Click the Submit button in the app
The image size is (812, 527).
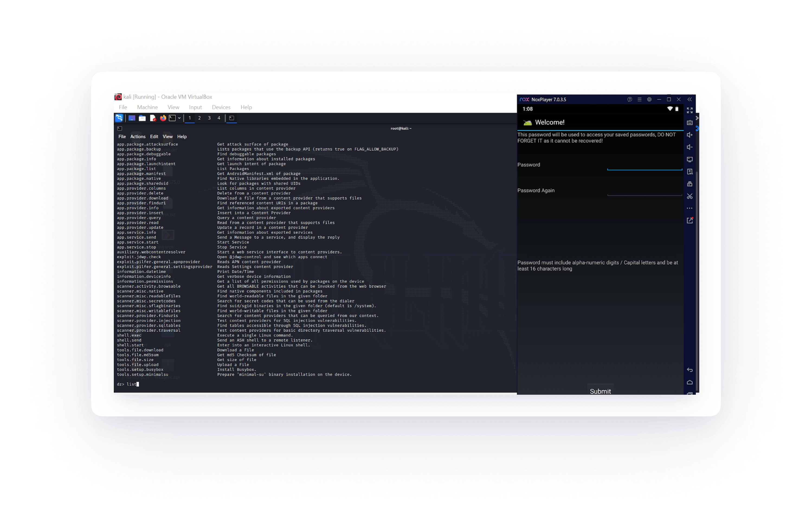pyautogui.click(x=600, y=391)
